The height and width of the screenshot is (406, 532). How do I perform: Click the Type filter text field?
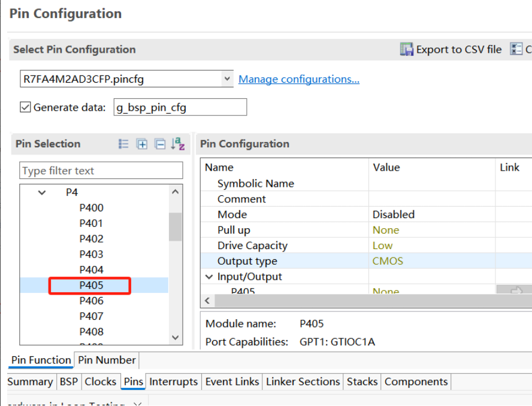101,171
